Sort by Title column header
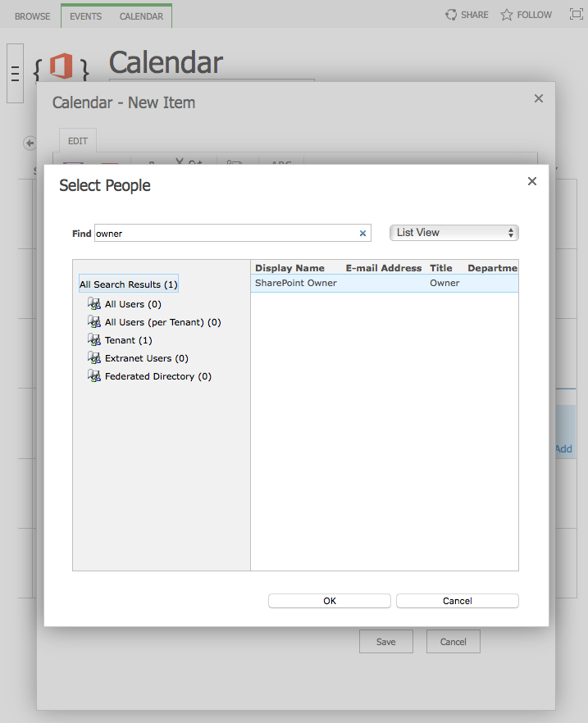Image resolution: width=588 pixels, height=723 pixels. tap(441, 268)
